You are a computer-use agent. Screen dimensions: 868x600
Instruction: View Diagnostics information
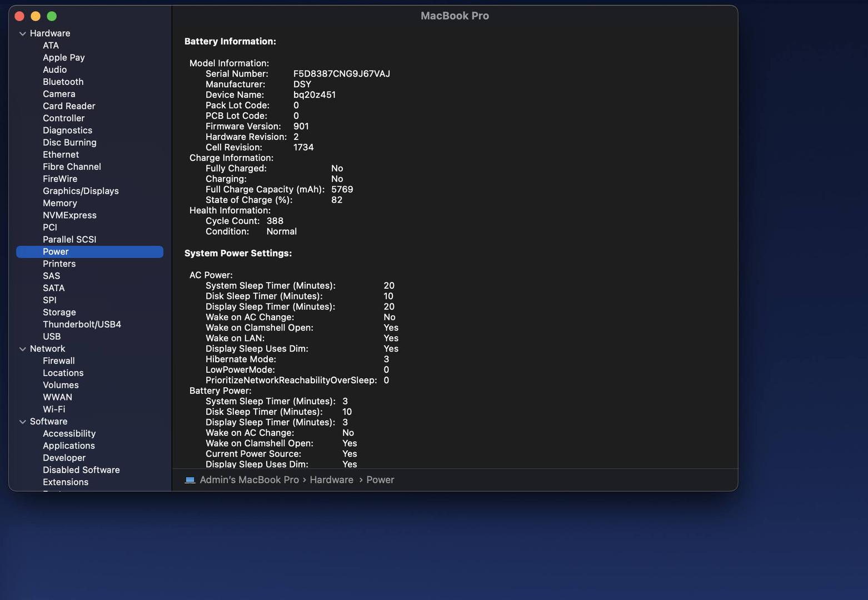pyautogui.click(x=67, y=131)
